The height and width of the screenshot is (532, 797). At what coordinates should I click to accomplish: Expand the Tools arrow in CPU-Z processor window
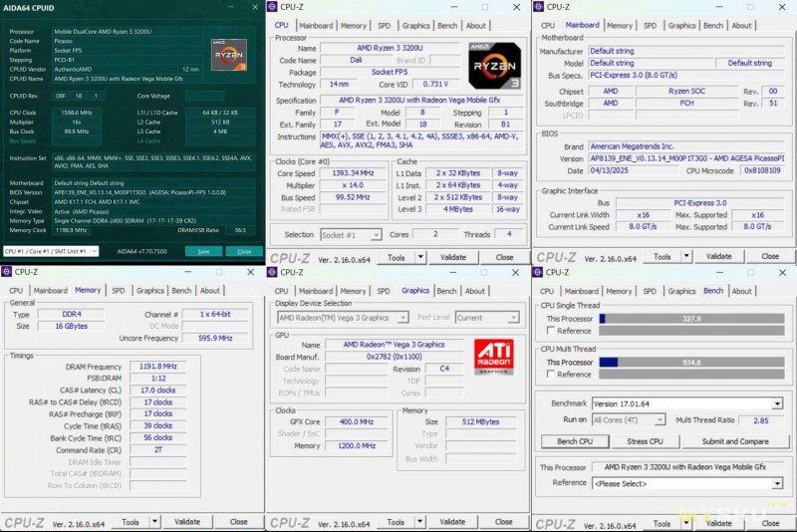[x=420, y=257]
